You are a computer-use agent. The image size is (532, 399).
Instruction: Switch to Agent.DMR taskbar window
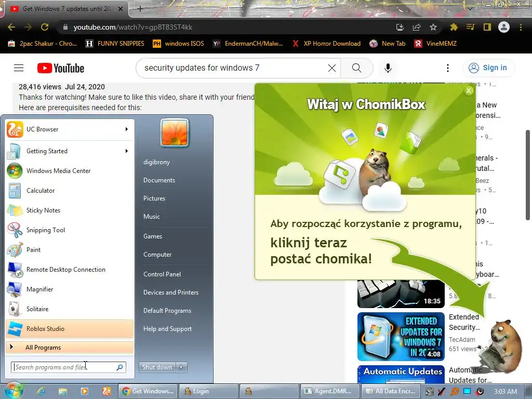330,391
